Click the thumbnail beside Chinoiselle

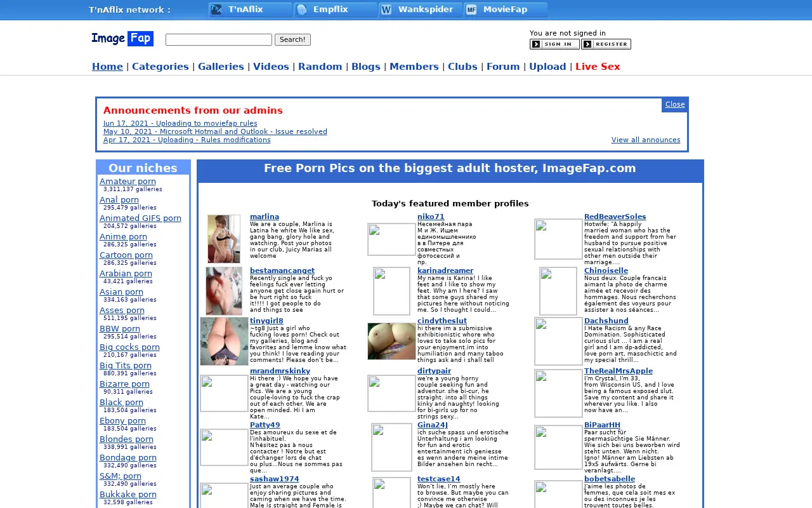(558, 291)
